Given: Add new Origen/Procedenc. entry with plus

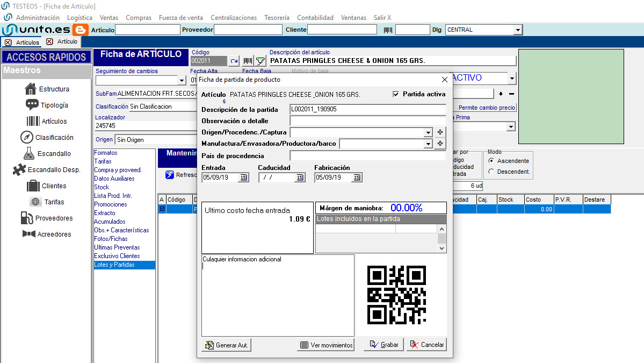Looking at the screenshot, I should [x=440, y=132].
